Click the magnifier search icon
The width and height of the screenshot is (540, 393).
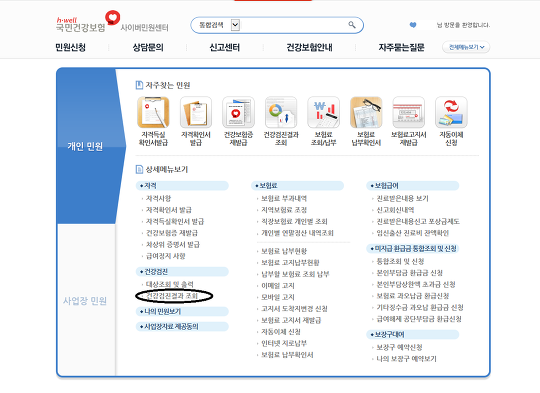pyautogui.click(x=352, y=25)
